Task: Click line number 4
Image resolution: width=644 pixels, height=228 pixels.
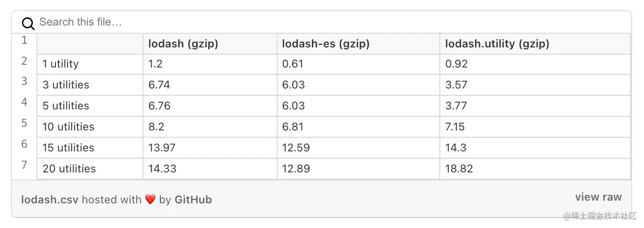Action: [25, 102]
